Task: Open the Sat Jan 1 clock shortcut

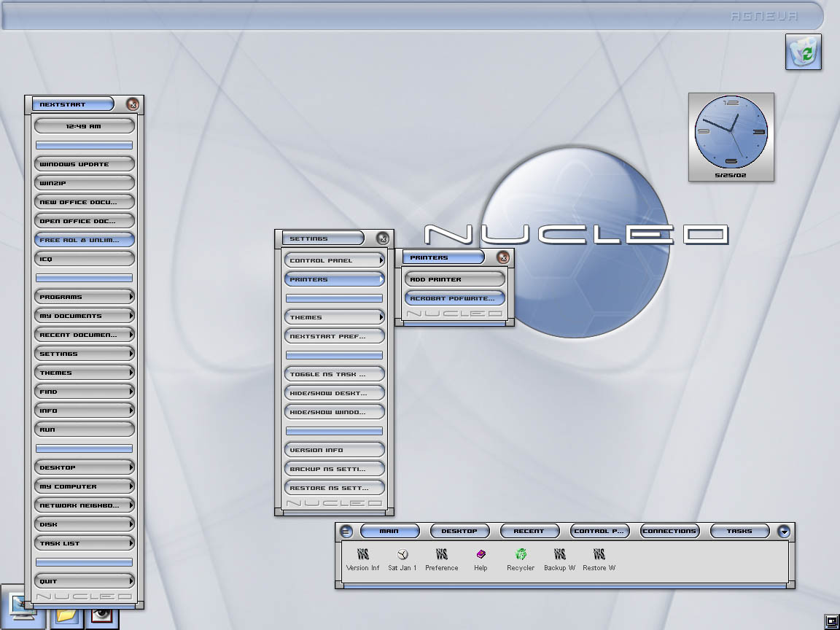Action: (402, 556)
